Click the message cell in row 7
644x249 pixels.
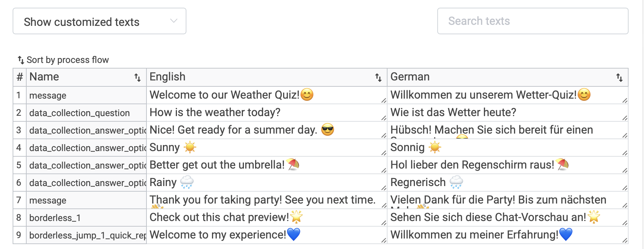pyautogui.click(x=86, y=200)
